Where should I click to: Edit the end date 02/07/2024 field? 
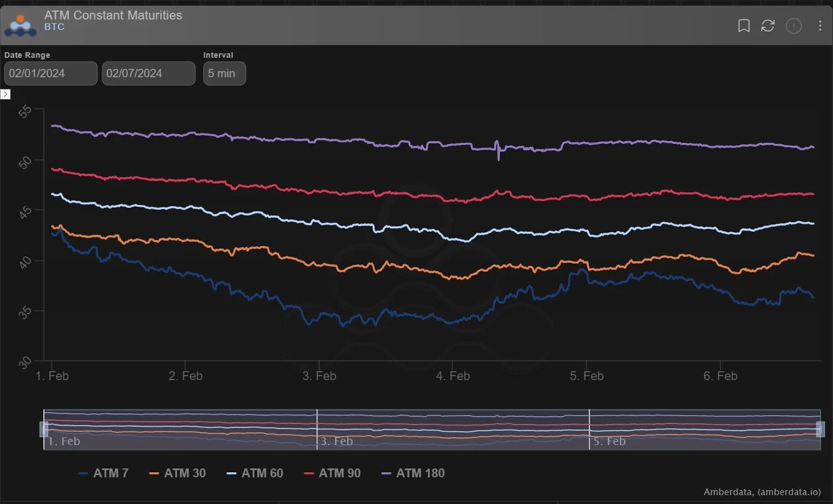pos(148,73)
